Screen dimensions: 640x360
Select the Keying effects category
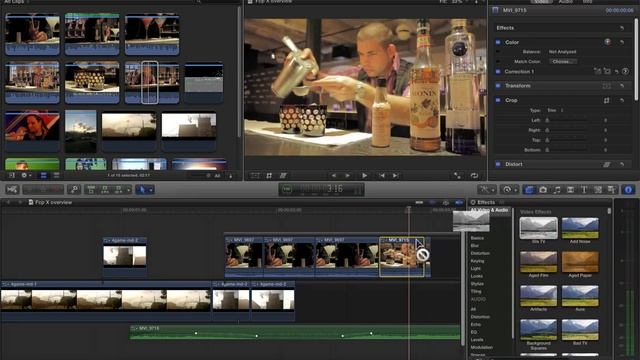point(477,261)
